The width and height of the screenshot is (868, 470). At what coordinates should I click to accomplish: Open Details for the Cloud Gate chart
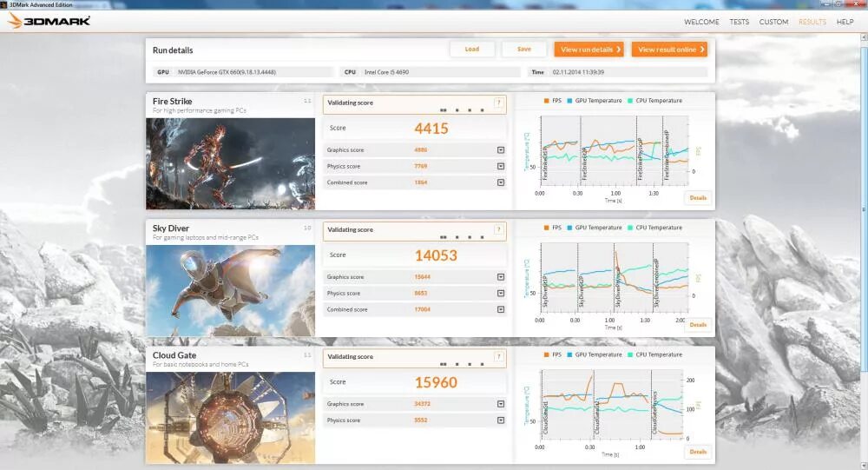tap(698, 452)
